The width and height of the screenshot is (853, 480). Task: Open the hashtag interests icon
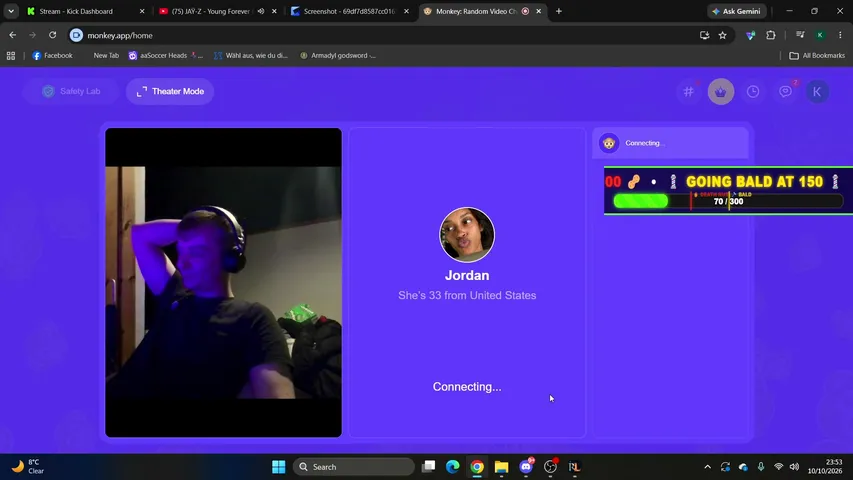(688, 91)
